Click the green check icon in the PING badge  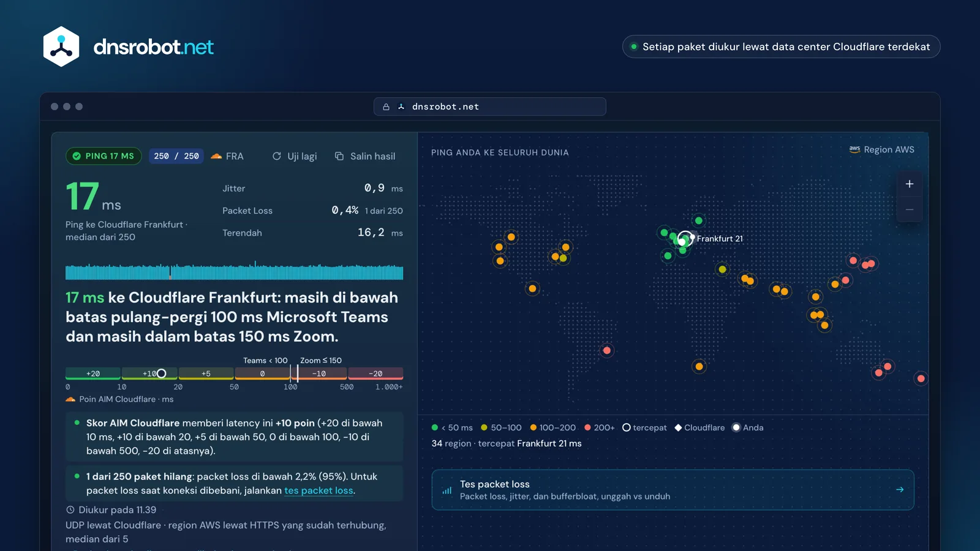(x=77, y=156)
